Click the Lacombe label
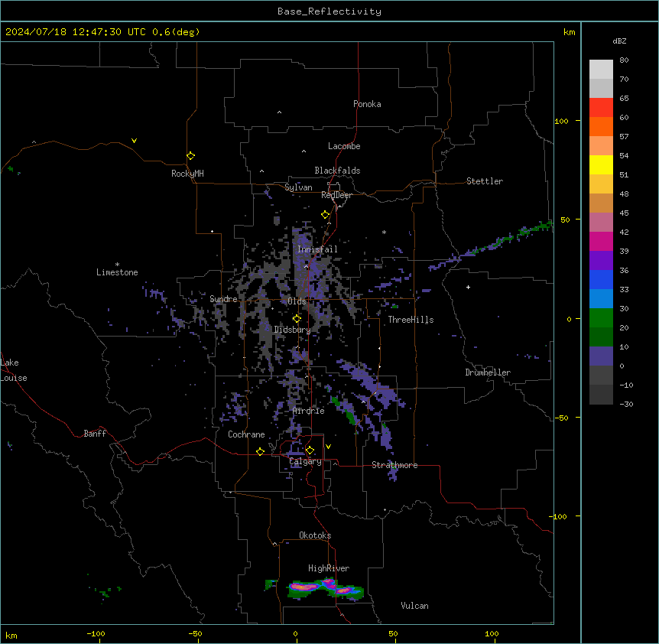 click(x=344, y=146)
